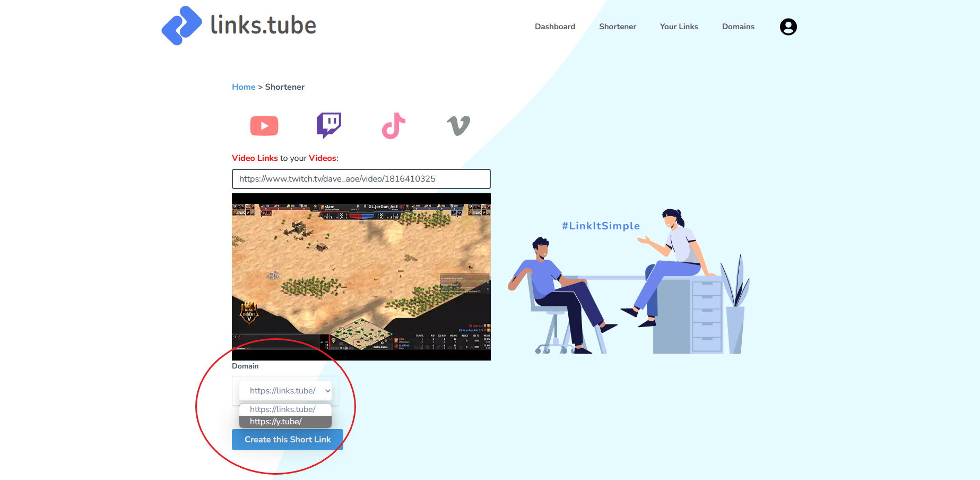
Task: Open the user account profile icon
Action: pyautogui.click(x=788, y=27)
